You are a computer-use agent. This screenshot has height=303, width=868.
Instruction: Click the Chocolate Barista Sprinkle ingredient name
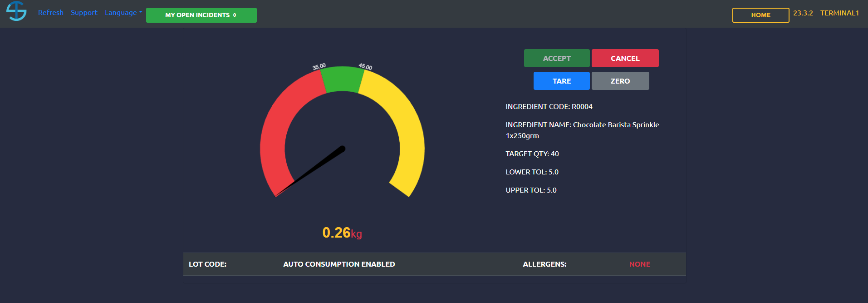pos(583,130)
